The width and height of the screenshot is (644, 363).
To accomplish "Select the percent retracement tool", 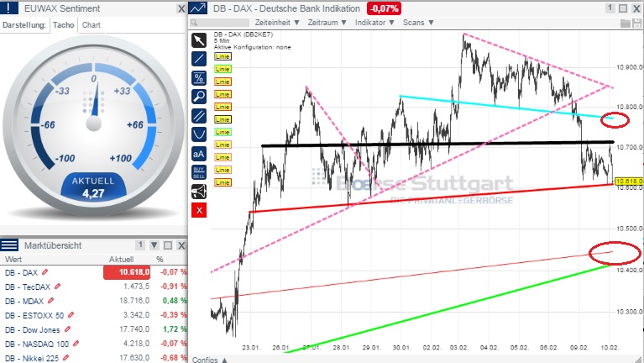I will tap(199, 77).
